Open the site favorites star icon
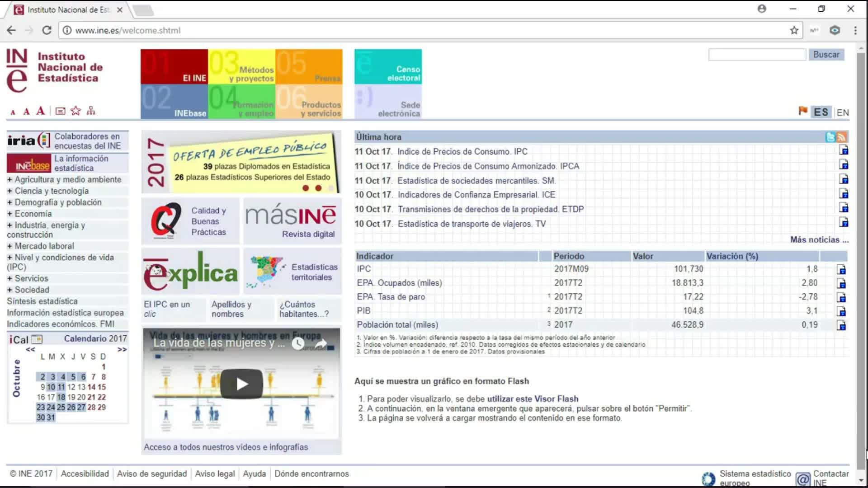 tap(75, 111)
